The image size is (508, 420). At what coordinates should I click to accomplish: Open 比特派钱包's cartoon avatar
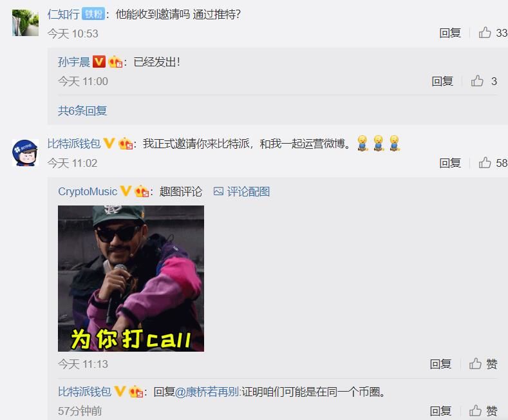(x=25, y=153)
